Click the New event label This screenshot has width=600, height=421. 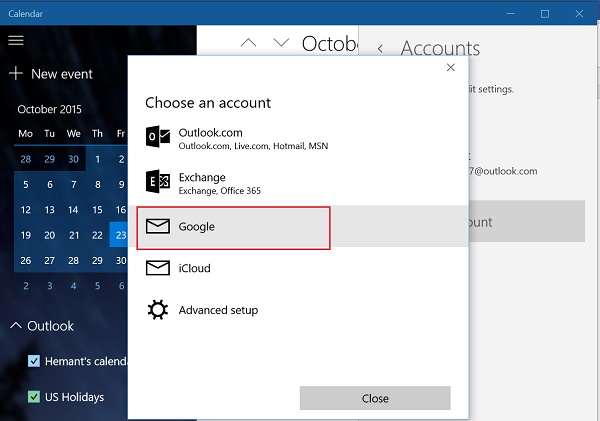[x=62, y=74]
